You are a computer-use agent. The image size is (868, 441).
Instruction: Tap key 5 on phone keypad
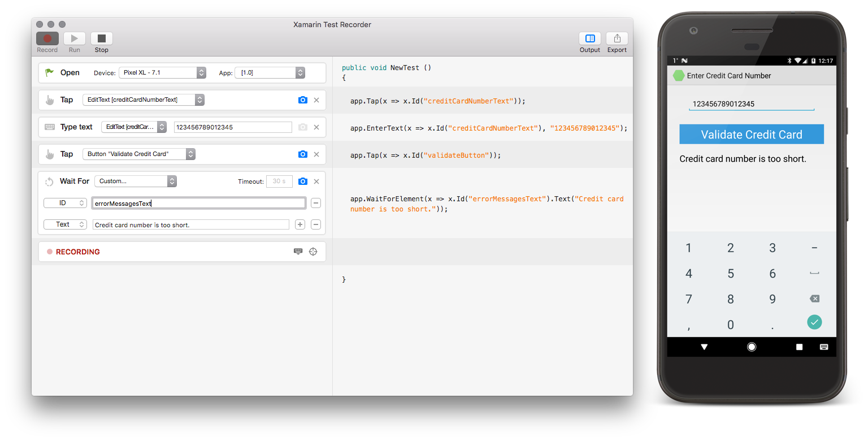point(731,274)
